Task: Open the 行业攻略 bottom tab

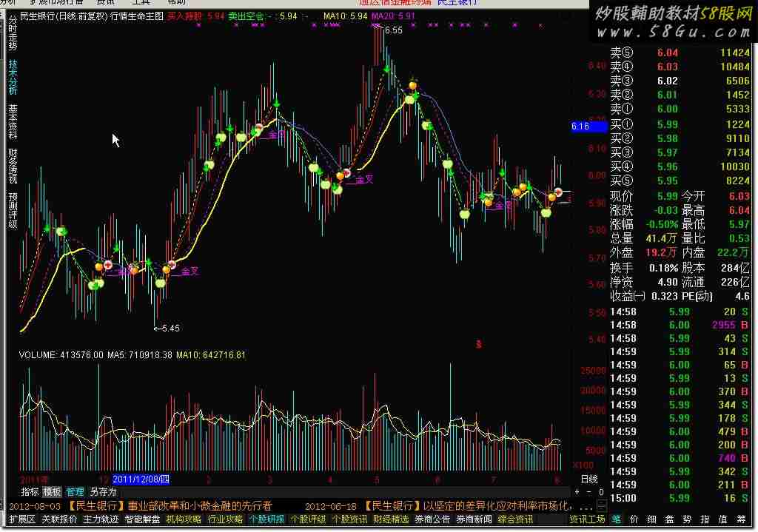Action: coord(225,519)
